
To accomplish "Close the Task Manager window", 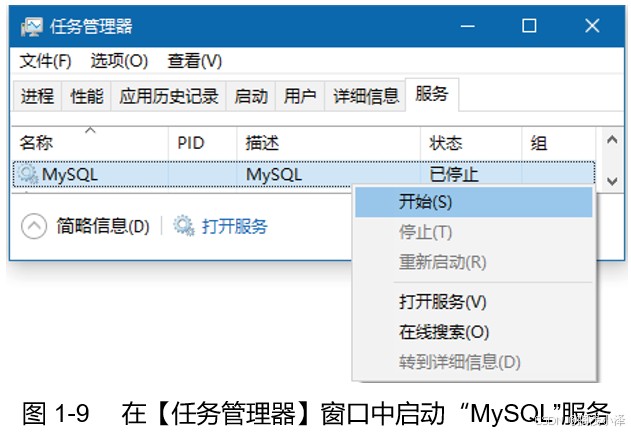I will (592, 26).
